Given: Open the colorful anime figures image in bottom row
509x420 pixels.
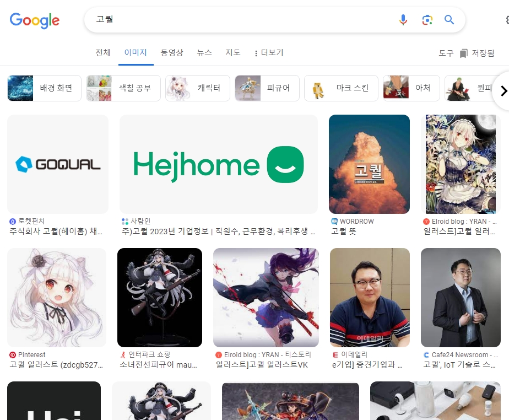Looking at the screenshot, I should (x=290, y=401).
